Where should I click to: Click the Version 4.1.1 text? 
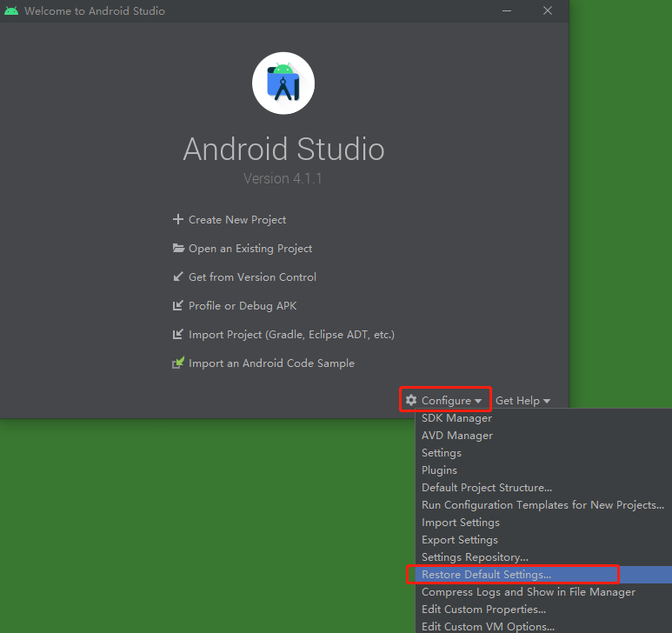click(x=283, y=178)
